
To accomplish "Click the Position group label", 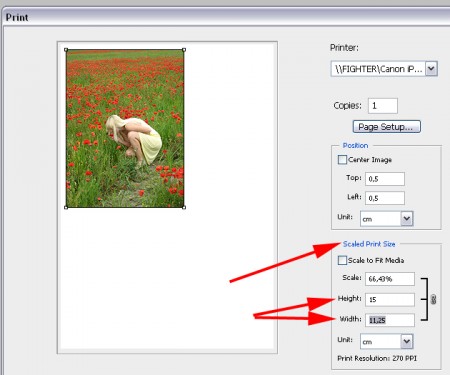I will pyautogui.click(x=355, y=146).
